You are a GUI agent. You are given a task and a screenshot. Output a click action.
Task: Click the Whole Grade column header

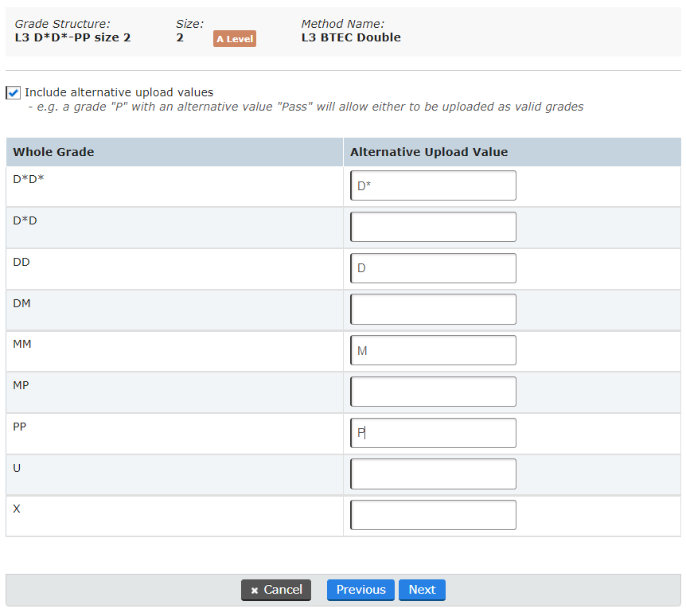(x=53, y=152)
